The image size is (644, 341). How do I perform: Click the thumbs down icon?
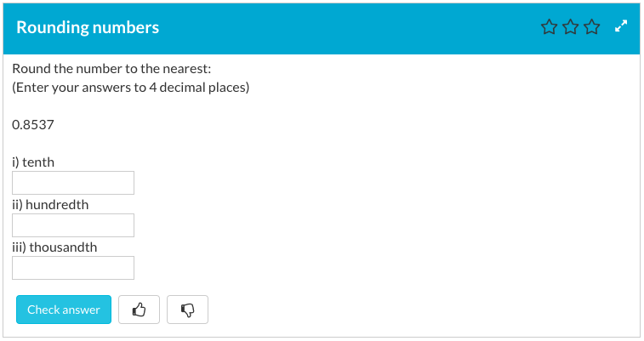click(187, 310)
